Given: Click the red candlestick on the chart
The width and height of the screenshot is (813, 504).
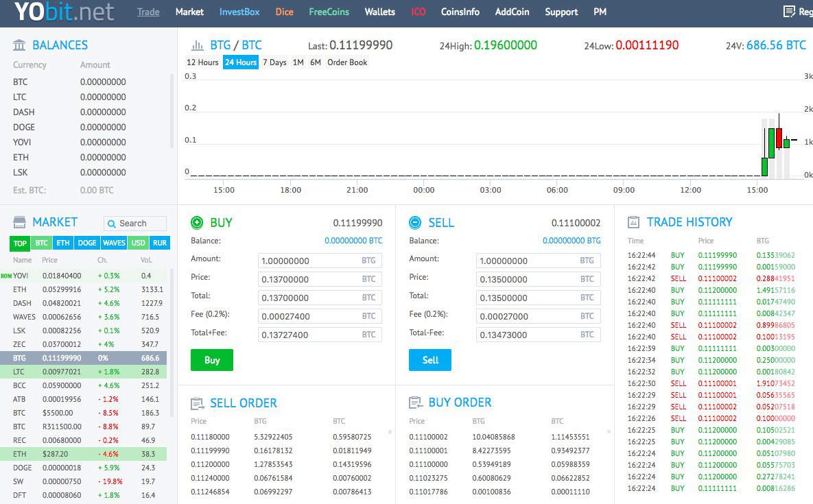Looking at the screenshot, I should (x=779, y=138).
